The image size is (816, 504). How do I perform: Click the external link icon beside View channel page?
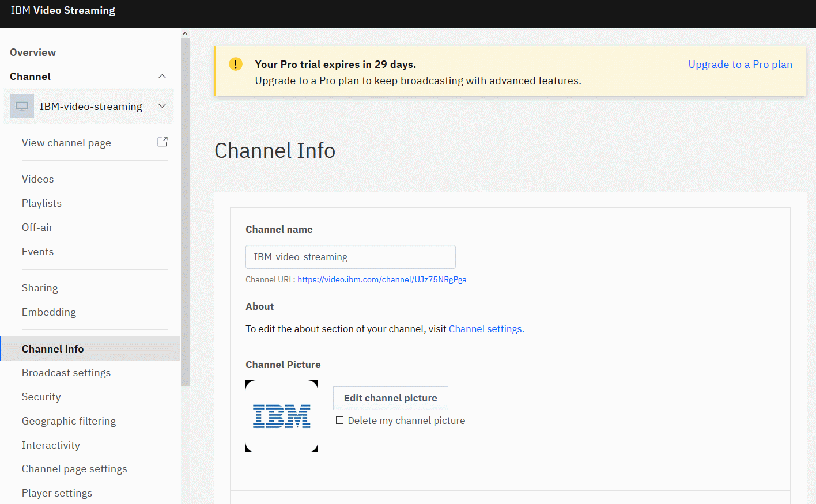pyautogui.click(x=163, y=142)
